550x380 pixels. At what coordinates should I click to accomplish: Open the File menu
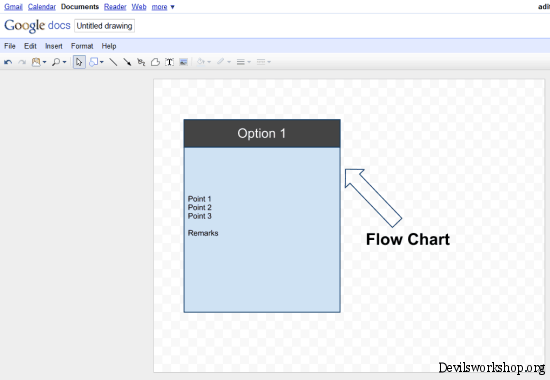(x=10, y=46)
